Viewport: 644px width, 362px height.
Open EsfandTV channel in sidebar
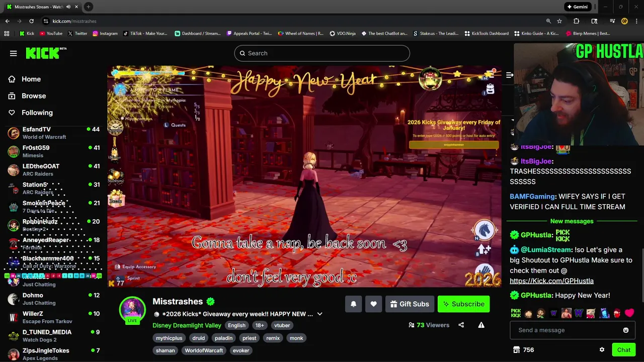53,133
